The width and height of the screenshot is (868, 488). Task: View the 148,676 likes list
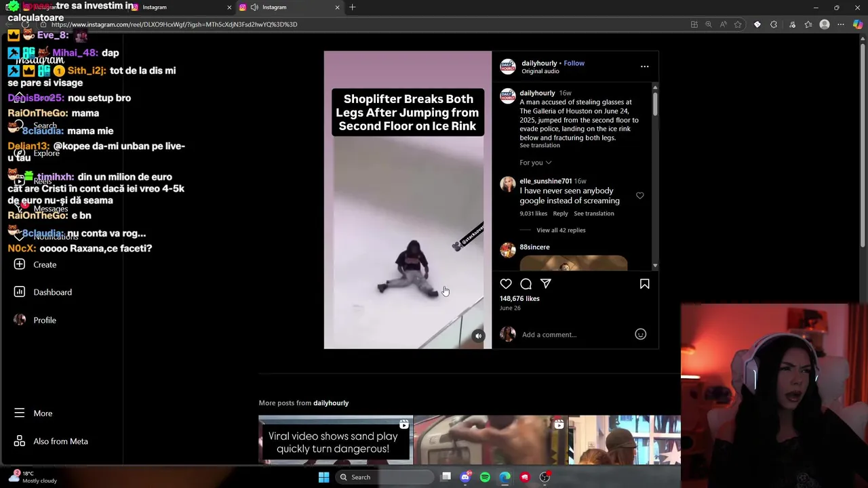[519, 298]
